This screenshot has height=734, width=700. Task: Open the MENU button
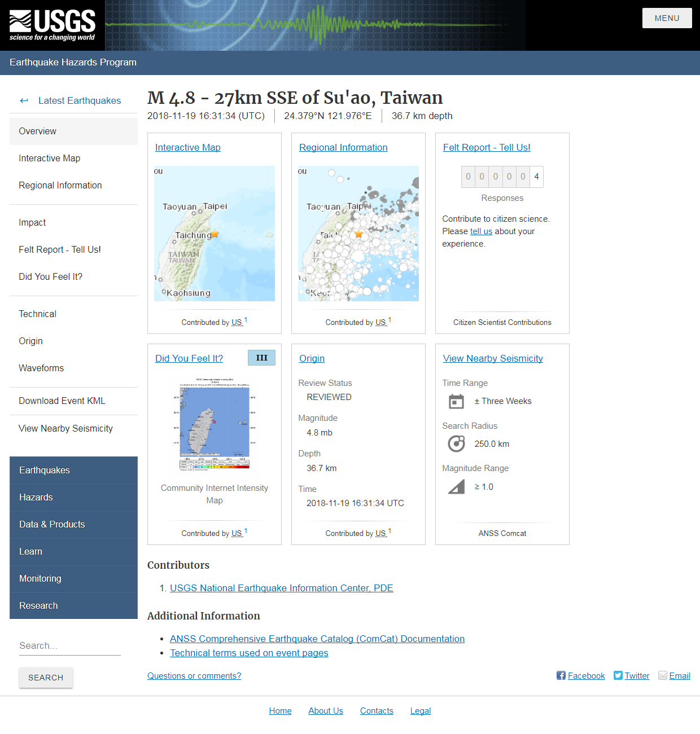667,18
